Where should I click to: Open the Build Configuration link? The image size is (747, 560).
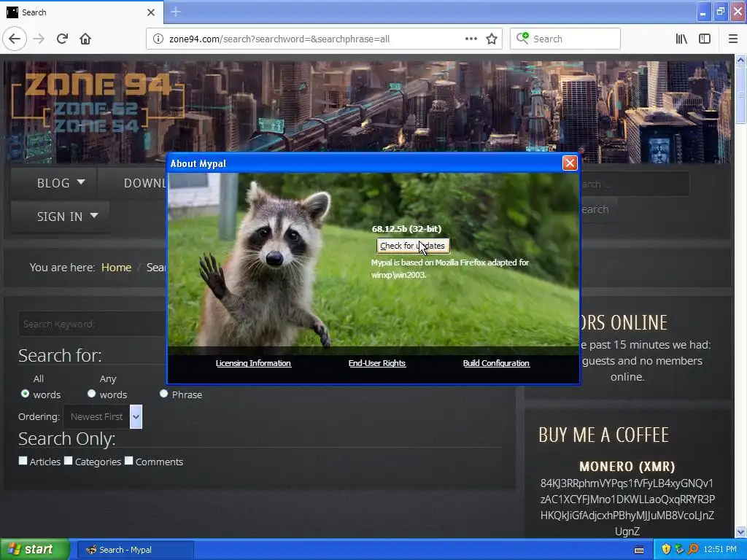tap(496, 363)
